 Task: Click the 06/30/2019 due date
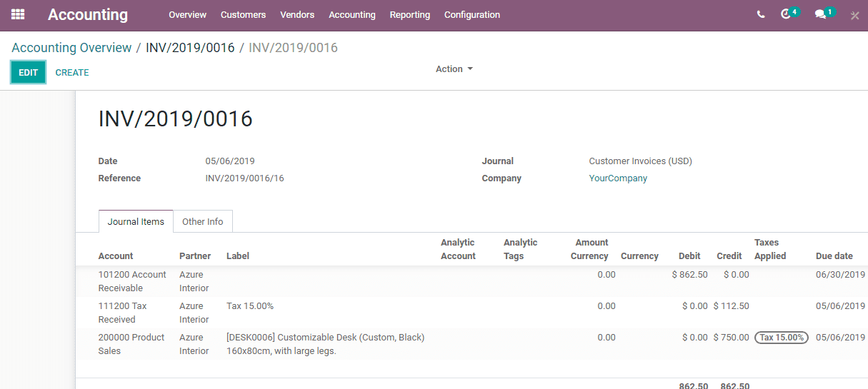click(x=840, y=275)
